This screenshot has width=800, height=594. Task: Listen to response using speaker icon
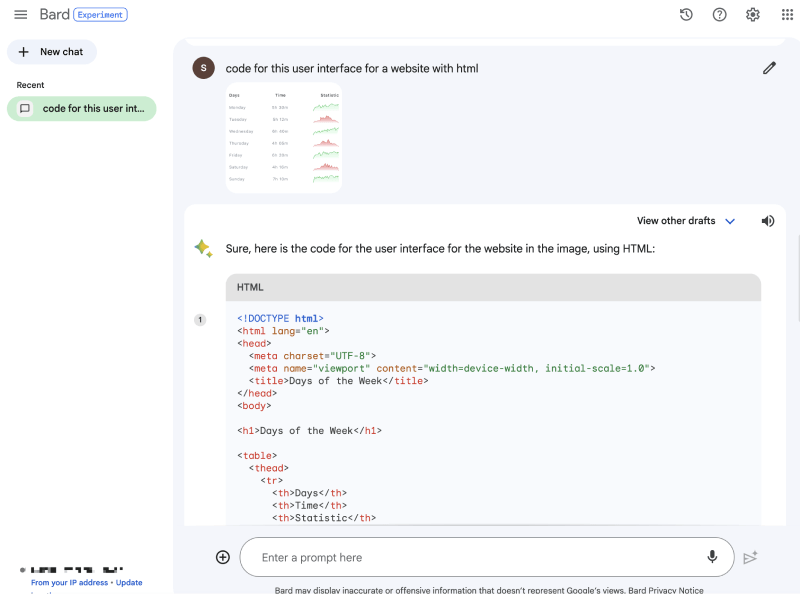coord(768,221)
